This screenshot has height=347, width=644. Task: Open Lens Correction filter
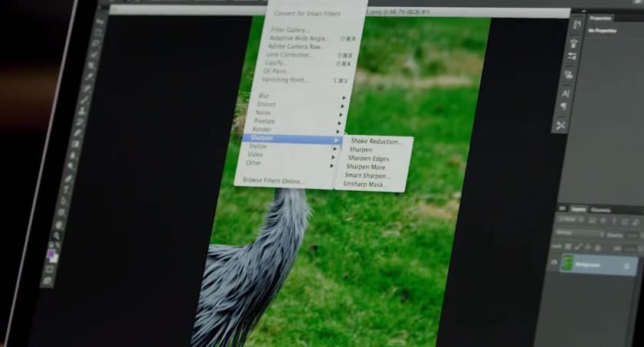(x=289, y=54)
